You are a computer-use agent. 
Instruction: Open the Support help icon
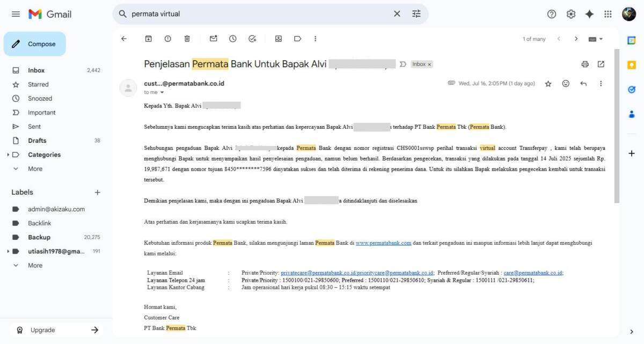tap(552, 14)
